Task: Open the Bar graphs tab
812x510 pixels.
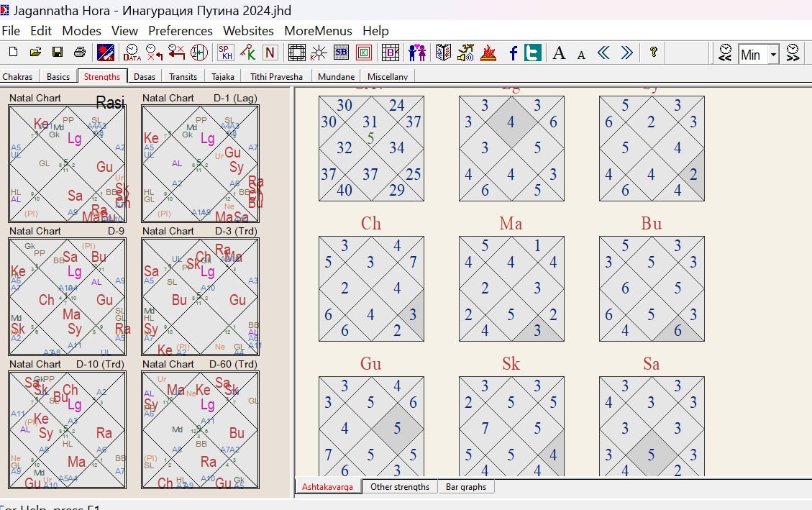Action: coord(465,487)
